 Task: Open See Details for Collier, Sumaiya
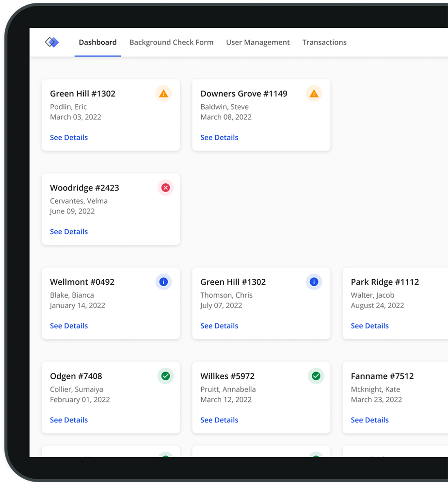(69, 420)
